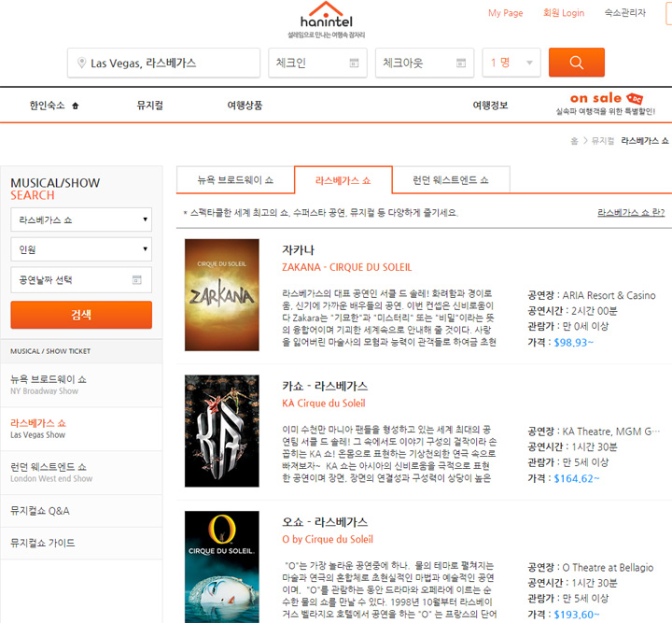Viewport: 672px width, 623px height.
Task: Click the location pin icon in destination field
Action: [81, 63]
